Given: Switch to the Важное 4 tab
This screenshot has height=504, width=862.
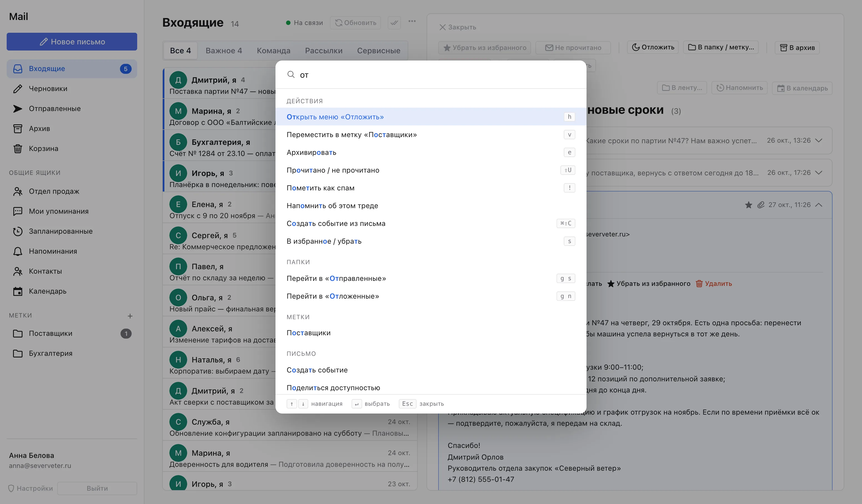Looking at the screenshot, I should [224, 51].
